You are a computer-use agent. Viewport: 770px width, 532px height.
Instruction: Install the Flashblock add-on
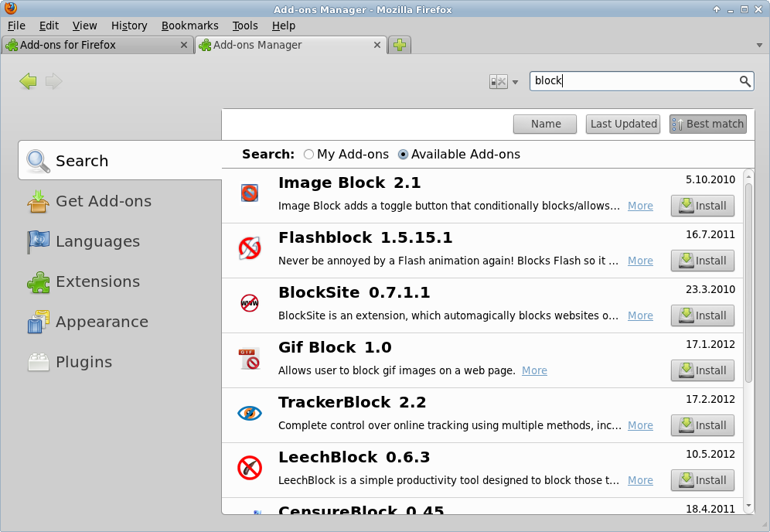pyautogui.click(x=702, y=261)
